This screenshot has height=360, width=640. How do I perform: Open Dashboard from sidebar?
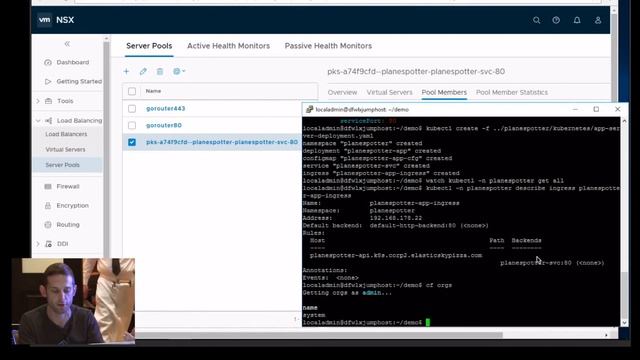click(x=73, y=62)
